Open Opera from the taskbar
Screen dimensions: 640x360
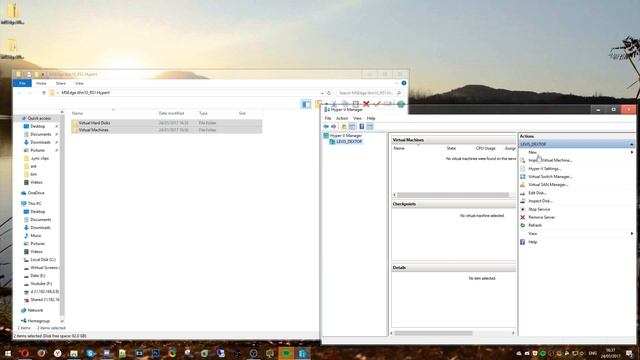point(24,353)
